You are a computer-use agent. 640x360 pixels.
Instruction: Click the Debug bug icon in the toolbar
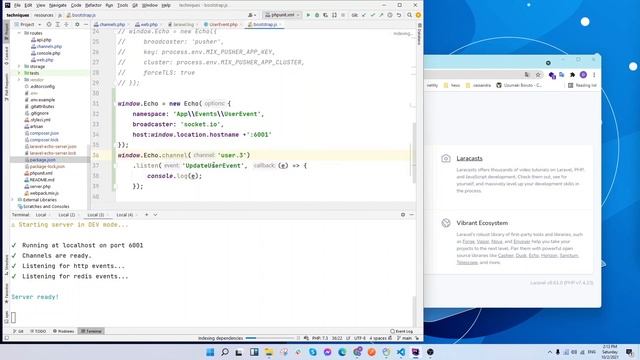317,15
